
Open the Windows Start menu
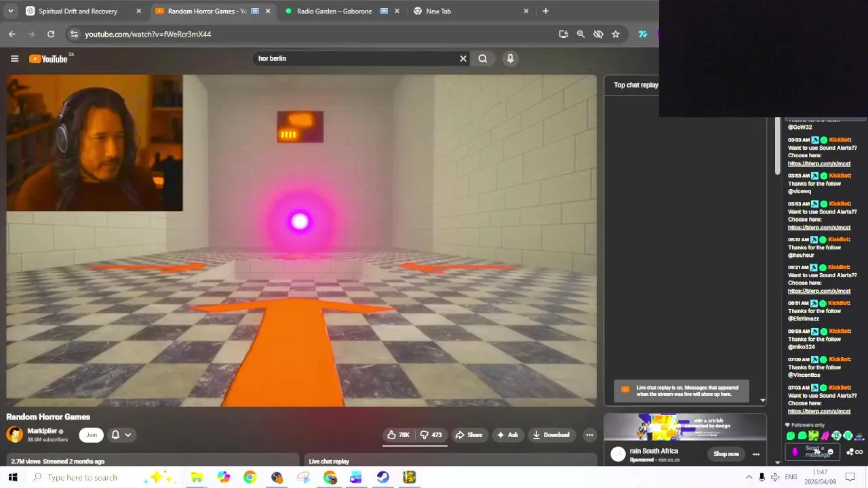12,477
